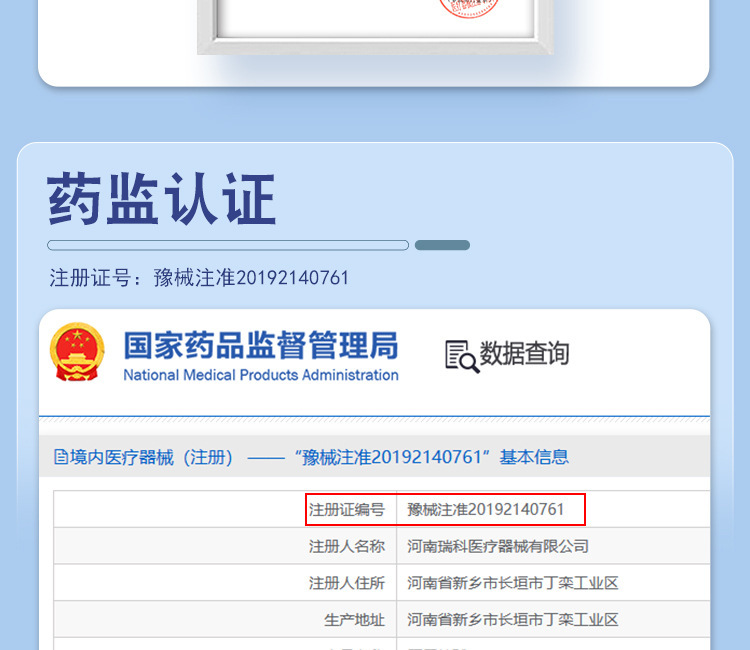Click 河南瑞科医疗器械有限公司 value
Screen dimensions: 750x650
pyautogui.click(x=497, y=546)
